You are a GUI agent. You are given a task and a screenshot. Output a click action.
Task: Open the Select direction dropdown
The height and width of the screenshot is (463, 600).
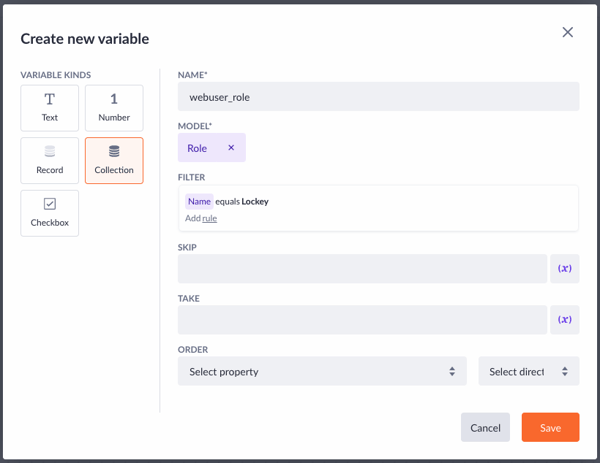tap(529, 371)
